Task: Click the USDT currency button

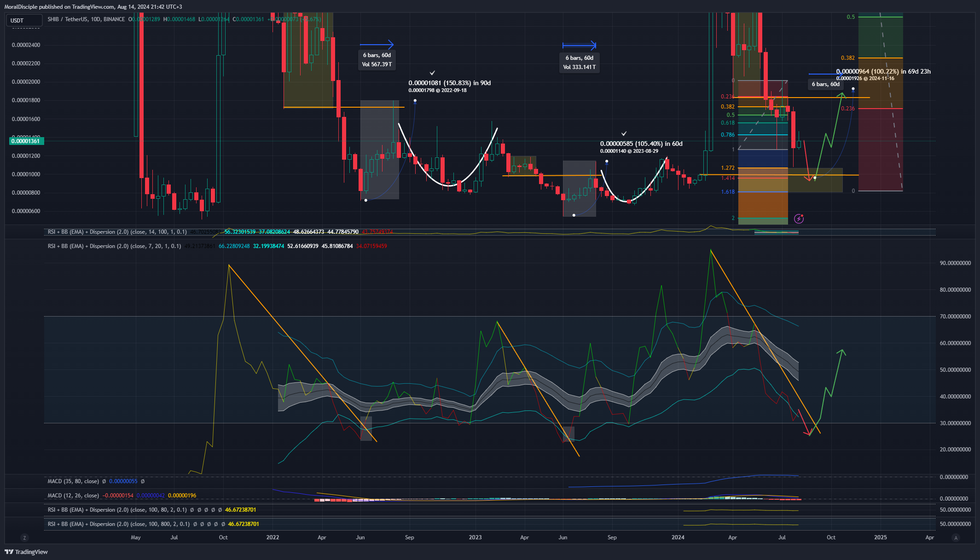Action: coord(24,20)
